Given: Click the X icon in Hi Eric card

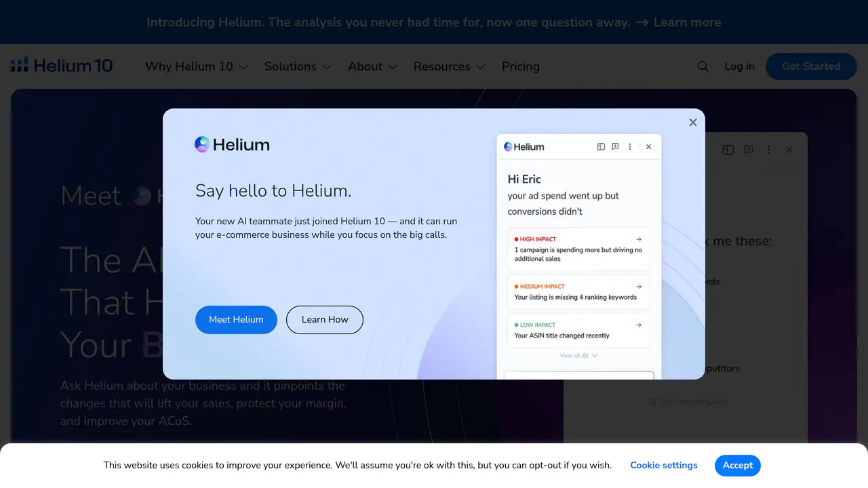Looking at the screenshot, I should pos(648,146).
